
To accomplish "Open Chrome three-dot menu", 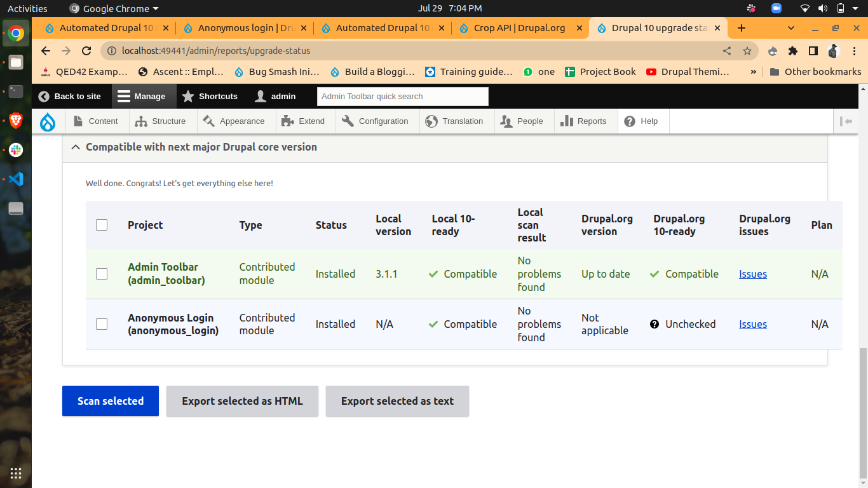I will click(x=853, y=51).
